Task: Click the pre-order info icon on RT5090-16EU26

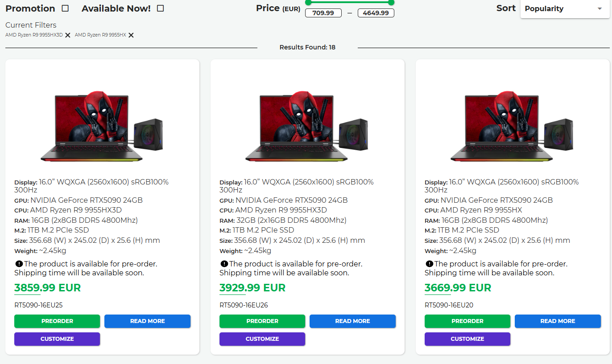Action: (223, 264)
